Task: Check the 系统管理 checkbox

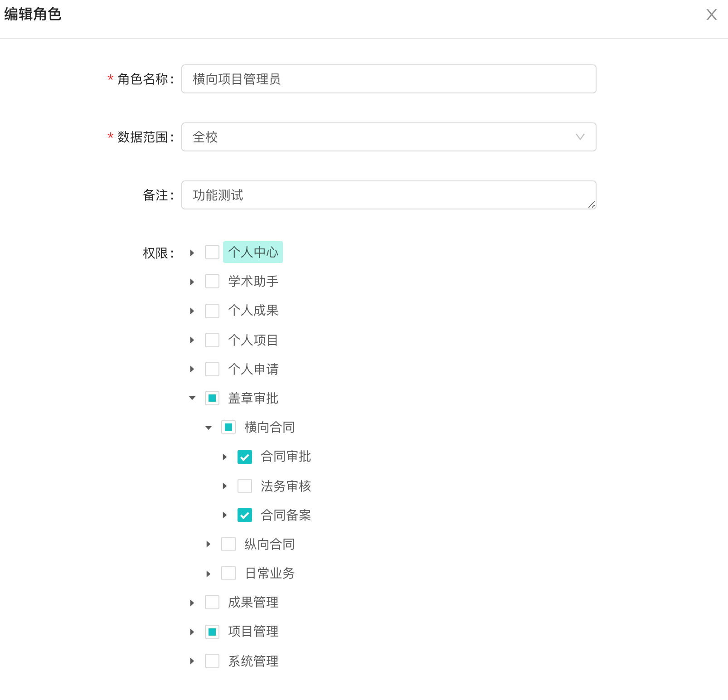Action: 212,661
